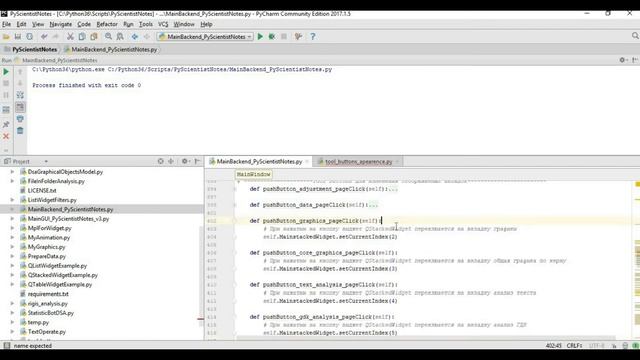The height and width of the screenshot is (360, 640).
Task: Expand the DsaGraphicalObjectsModel.py tree node
Action: pos(12,172)
